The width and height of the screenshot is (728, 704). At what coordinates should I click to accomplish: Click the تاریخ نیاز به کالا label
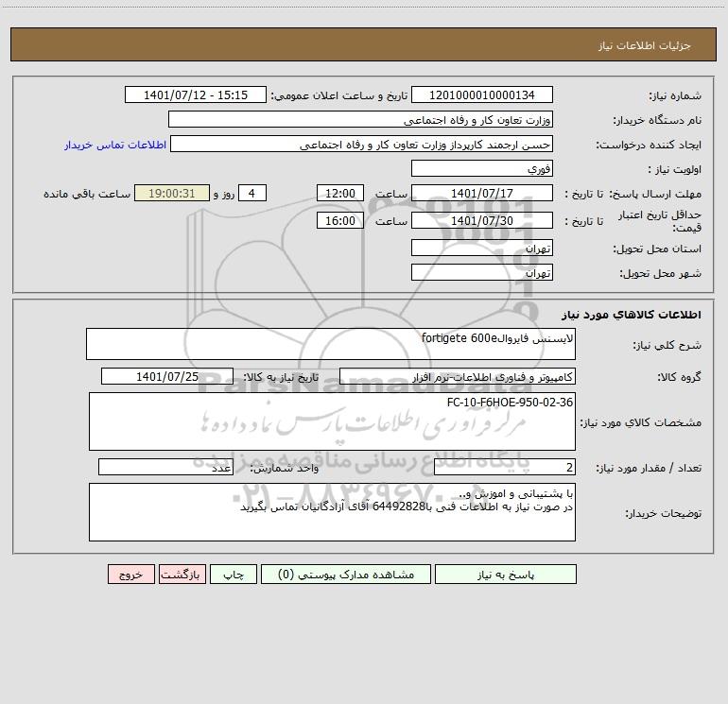point(282,377)
